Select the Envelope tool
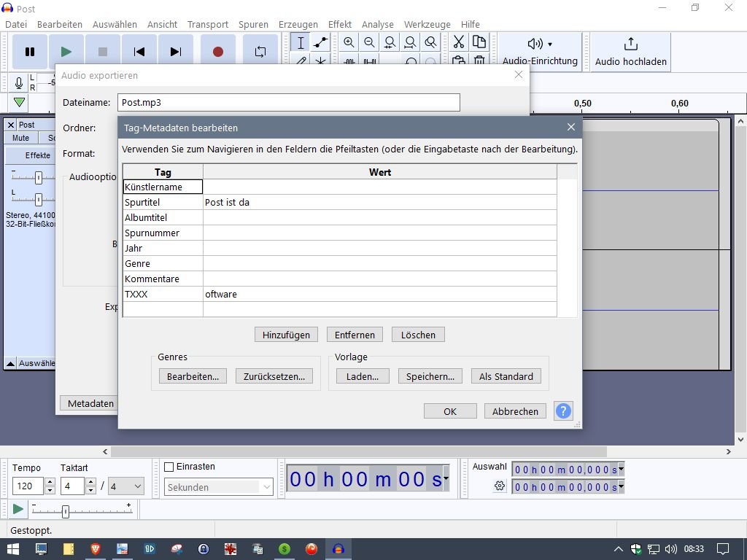 click(x=320, y=43)
